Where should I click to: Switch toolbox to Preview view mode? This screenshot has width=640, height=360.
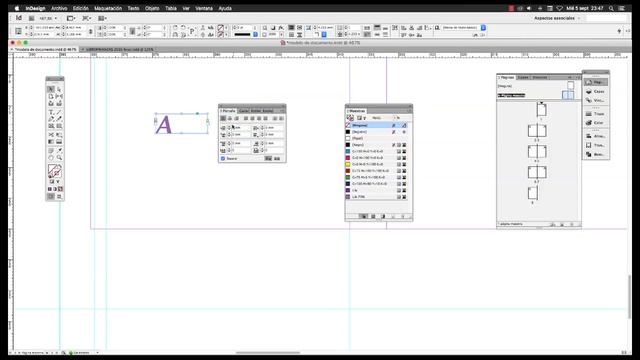click(x=59, y=196)
